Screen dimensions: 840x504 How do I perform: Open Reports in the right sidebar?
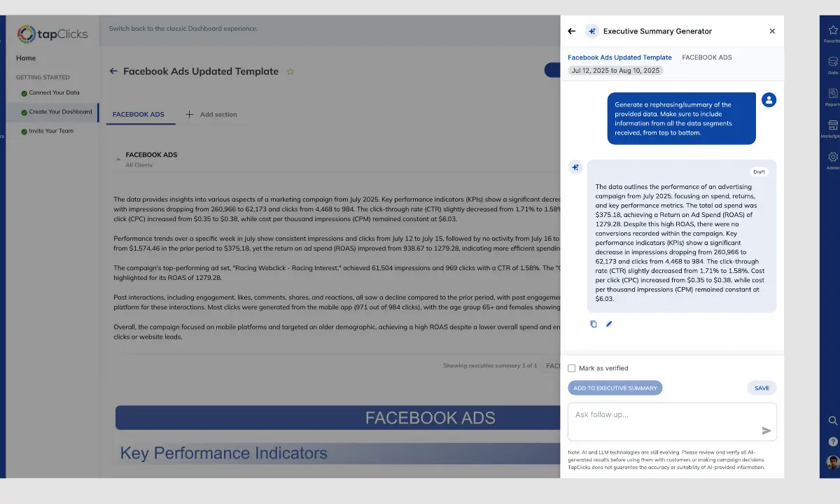point(832,97)
